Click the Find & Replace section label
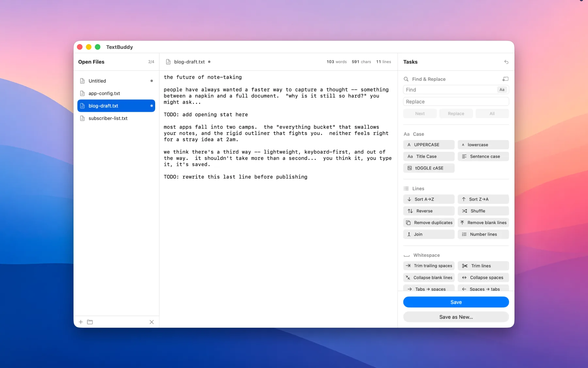588x368 pixels. click(x=429, y=79)
